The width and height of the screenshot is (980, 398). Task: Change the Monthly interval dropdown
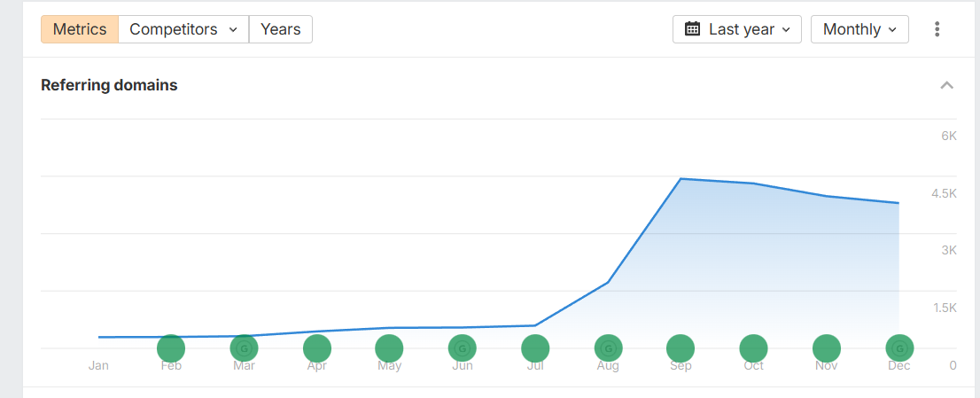pyautogui.click(x=860, y=29)
